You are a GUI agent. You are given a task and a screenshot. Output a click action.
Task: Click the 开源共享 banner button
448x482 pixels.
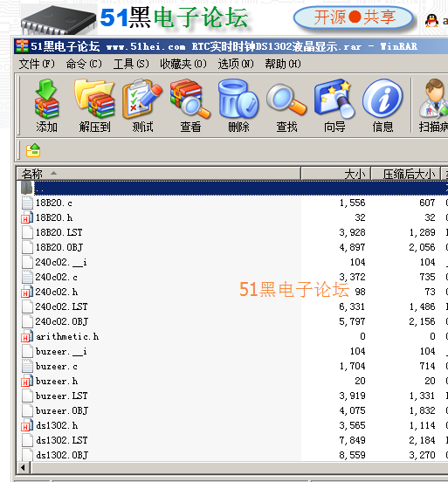tap(354, 17)
